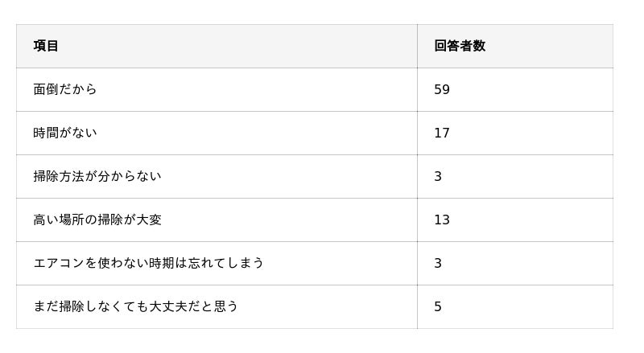Select エアコンを使わない時期は忘れてしまう cell
This screenshot has height=353, width=644.
coord(217,263)
